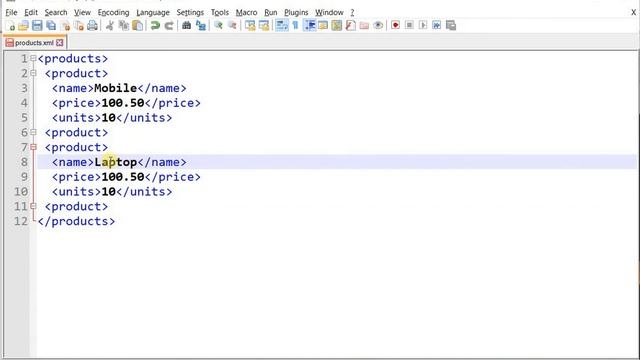Undo the last edit with the green arrow
Screen dimensions: 640x360
click(155, 26)
